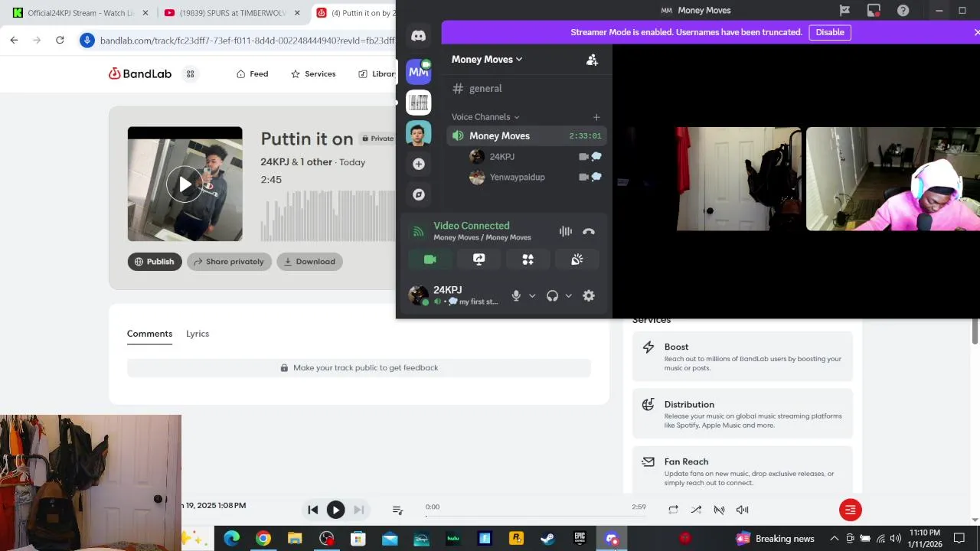The image size is (980, 551).
Task: Adjust volume with the player speaker icon
Action: coord(742,510)
